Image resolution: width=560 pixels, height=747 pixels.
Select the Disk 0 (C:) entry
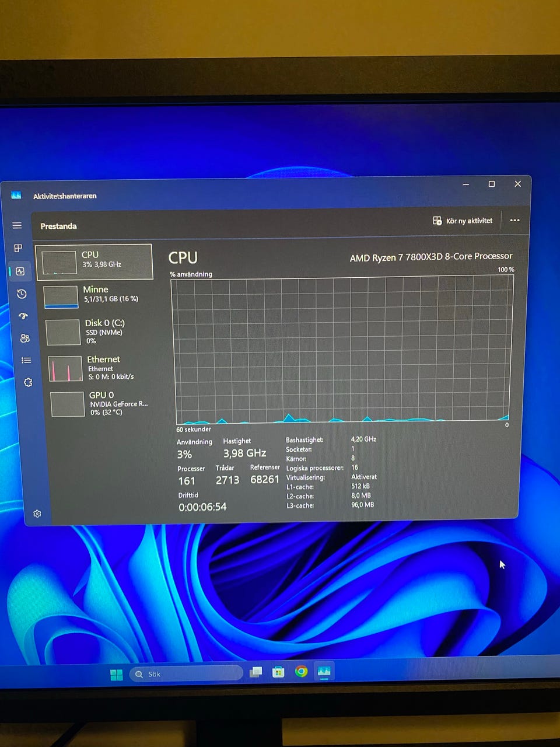[98, 331]
